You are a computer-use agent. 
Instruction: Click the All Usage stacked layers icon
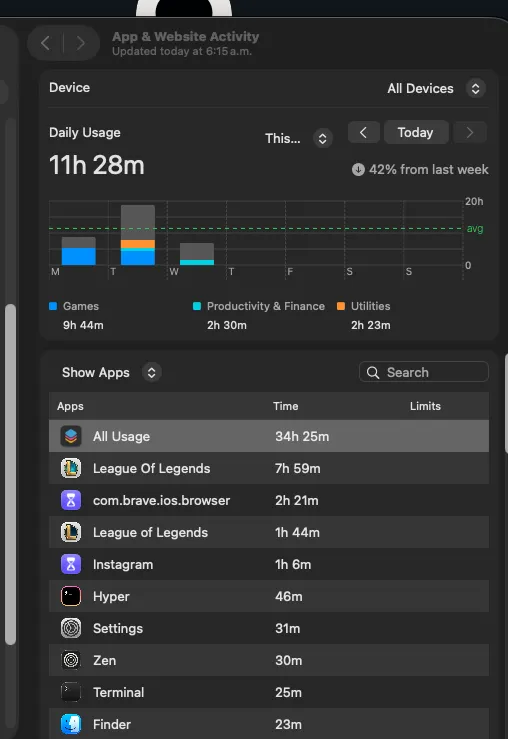(x=71, y=436)
